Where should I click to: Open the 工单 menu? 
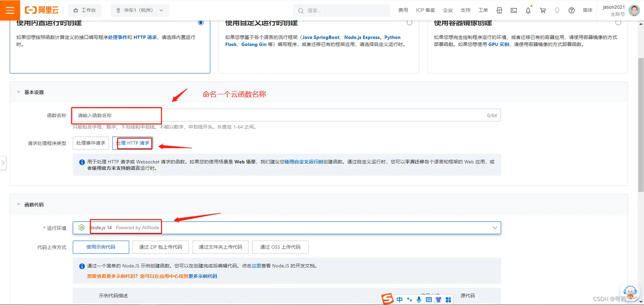[483, 10]
